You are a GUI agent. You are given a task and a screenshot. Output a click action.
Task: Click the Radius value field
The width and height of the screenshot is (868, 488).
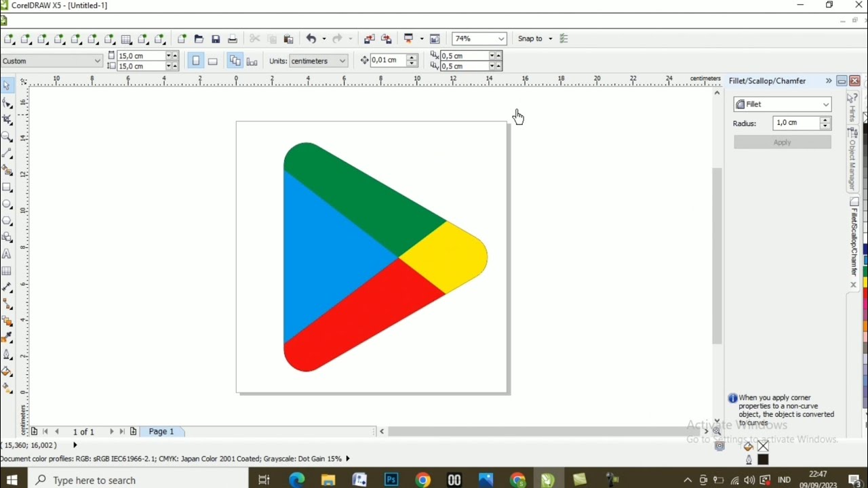coord(796,123)
